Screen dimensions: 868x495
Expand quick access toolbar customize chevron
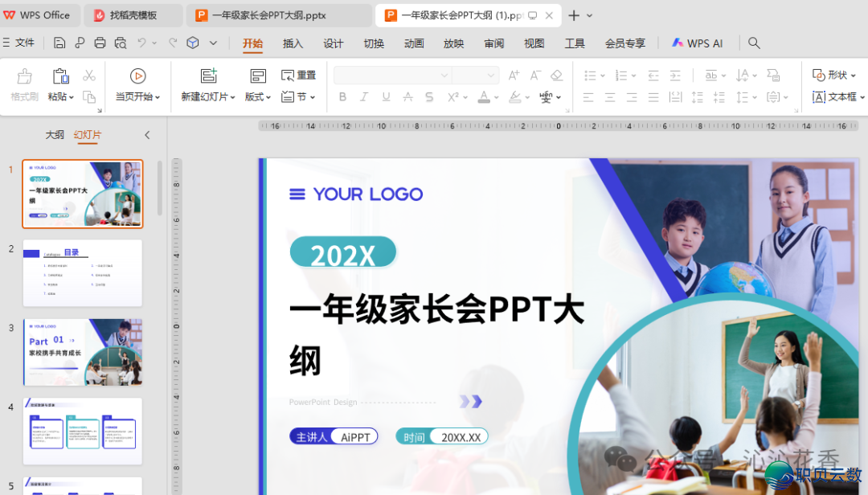[213, 43]
